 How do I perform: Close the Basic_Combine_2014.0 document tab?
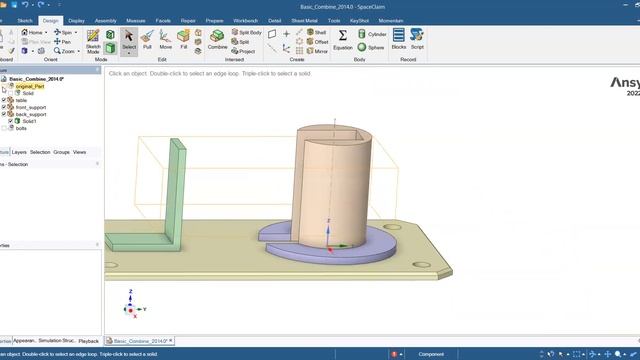(x=171, y=340)
